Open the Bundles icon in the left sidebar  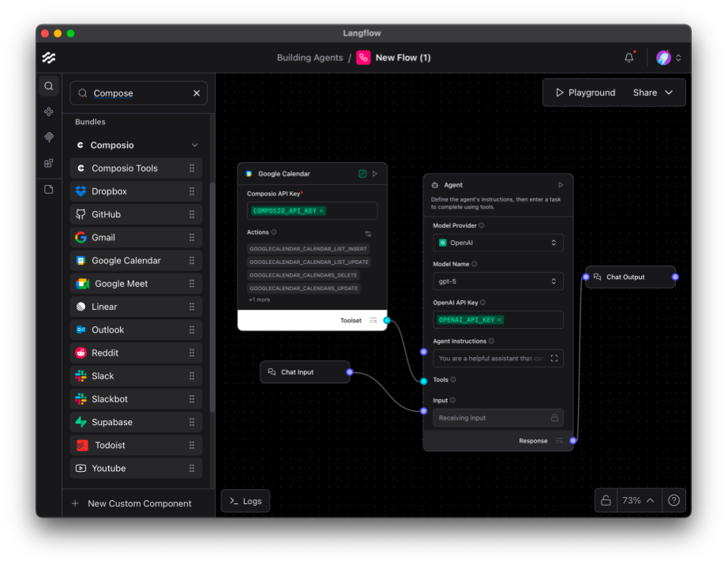coord(49,164)
